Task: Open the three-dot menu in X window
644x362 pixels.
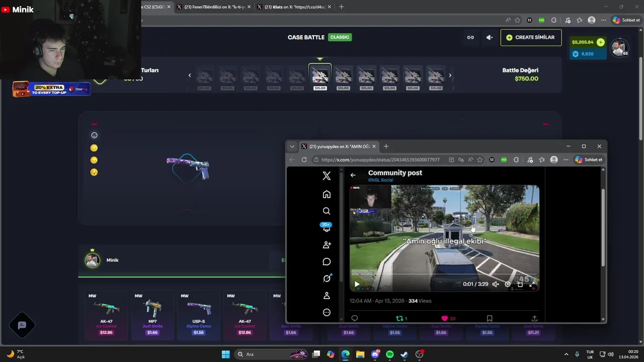Action: pyautogui.click(x=566, y=159)
